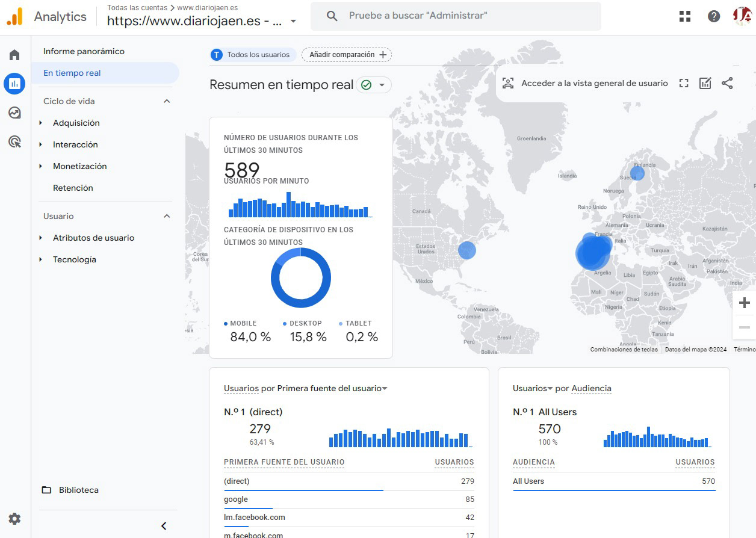The image size is (756, 538).
Task: Zoom out on the map
Action: [745, 327]
